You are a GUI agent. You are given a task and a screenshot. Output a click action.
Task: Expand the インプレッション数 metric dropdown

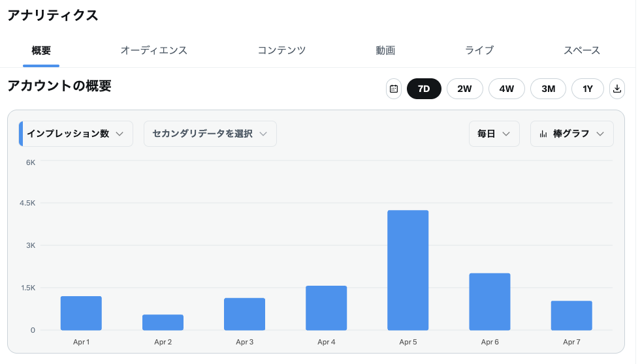tap(76, 134)
